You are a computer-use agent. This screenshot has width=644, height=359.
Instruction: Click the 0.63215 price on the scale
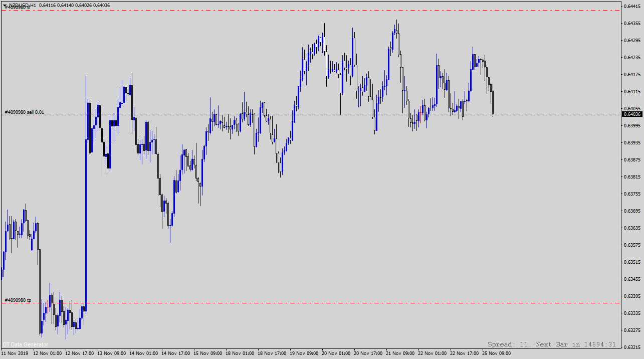632,347
